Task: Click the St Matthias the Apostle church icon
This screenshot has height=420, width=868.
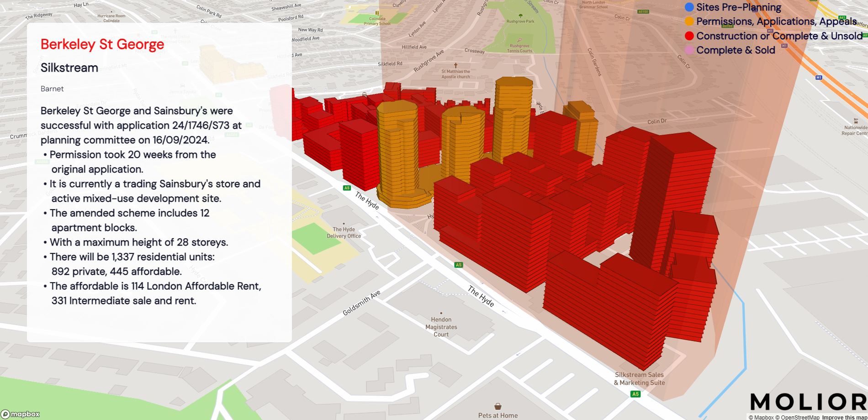Action: point(455,66)
